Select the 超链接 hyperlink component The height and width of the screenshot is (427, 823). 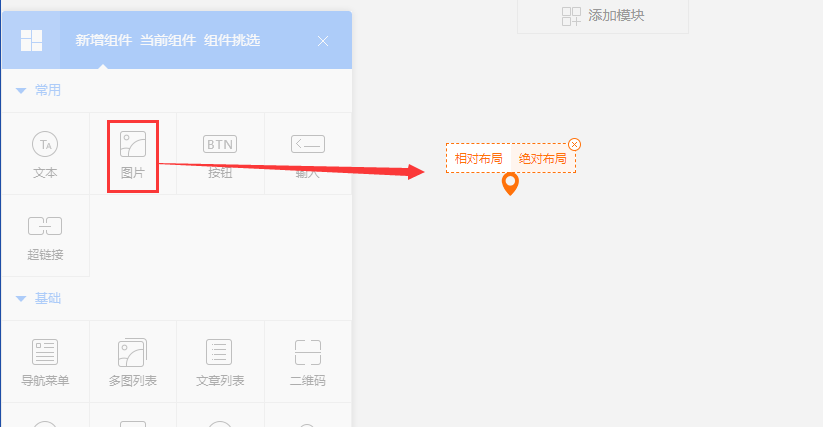tap(45, 236)
